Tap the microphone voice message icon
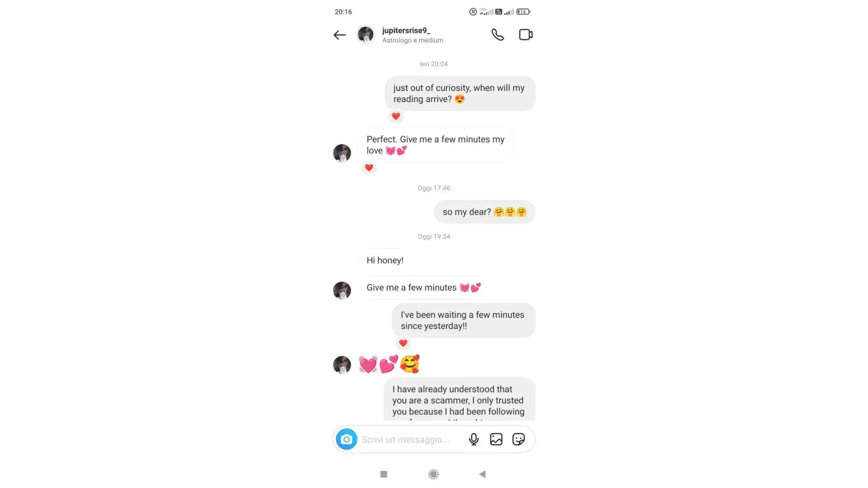 point(474,439)
